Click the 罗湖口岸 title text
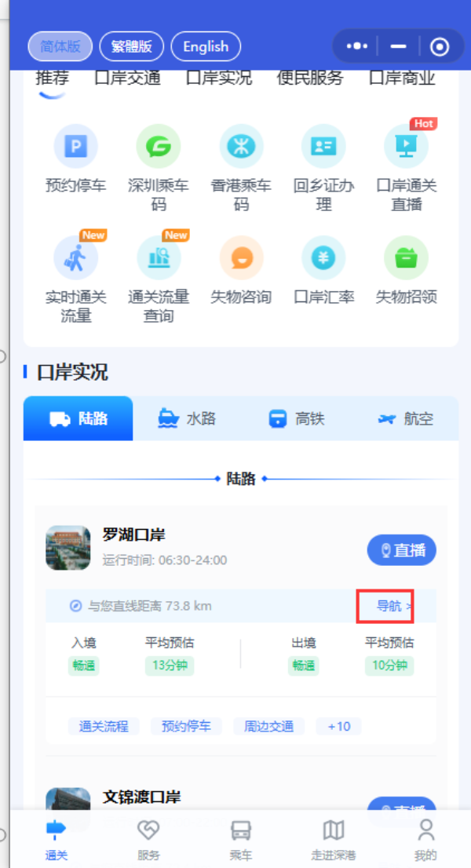This screenshot has height=868, width=471. 134,534
